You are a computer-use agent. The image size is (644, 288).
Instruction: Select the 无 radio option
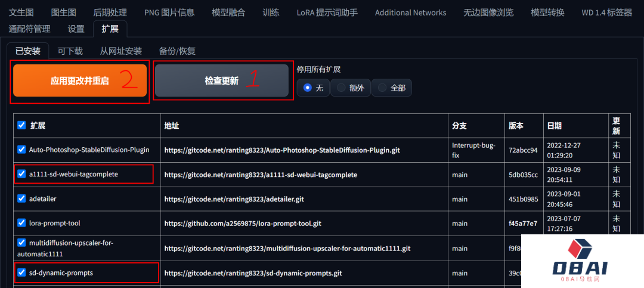[313, 88]
